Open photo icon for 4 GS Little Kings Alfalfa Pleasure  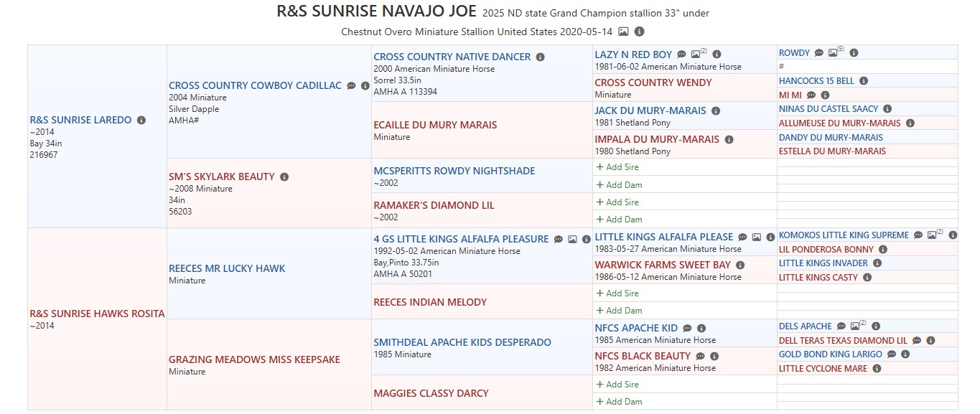point(572,240)
